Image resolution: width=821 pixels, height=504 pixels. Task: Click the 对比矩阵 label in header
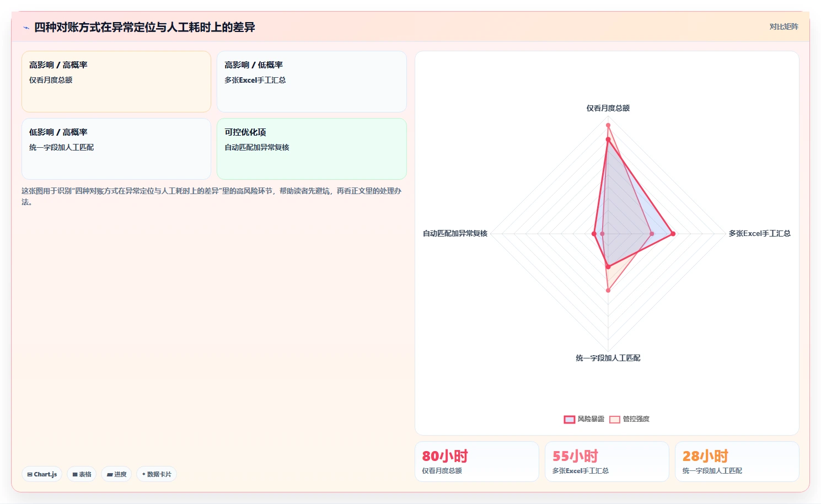click(784, 26)
